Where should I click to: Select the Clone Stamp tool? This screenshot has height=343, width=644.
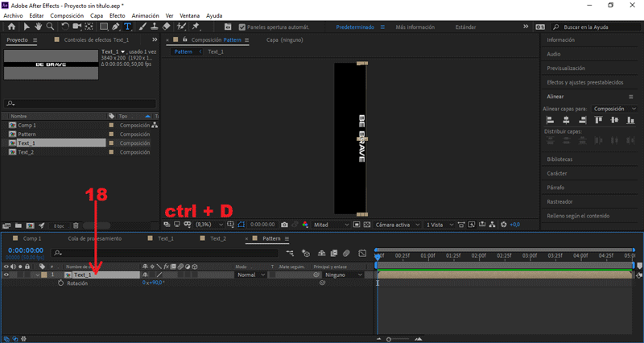pos(155,27)
